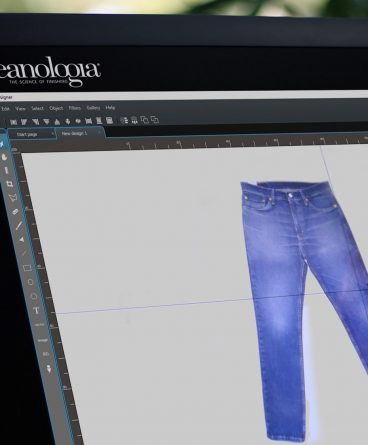
Task: Activate the Hand pan tool
Action: [x=4, y=157]
